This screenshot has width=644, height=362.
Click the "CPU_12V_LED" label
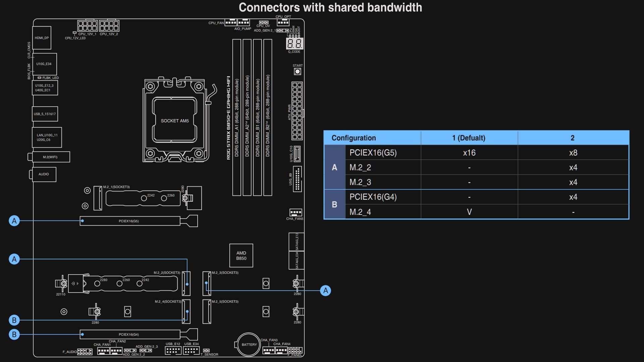pos(75,38)
